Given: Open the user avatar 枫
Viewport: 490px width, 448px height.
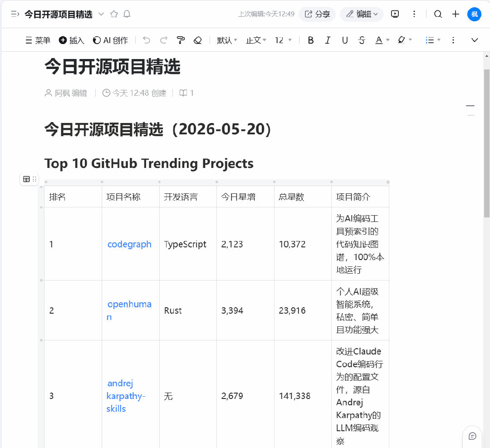Looking at the screenshot, I should click(474, 14).
